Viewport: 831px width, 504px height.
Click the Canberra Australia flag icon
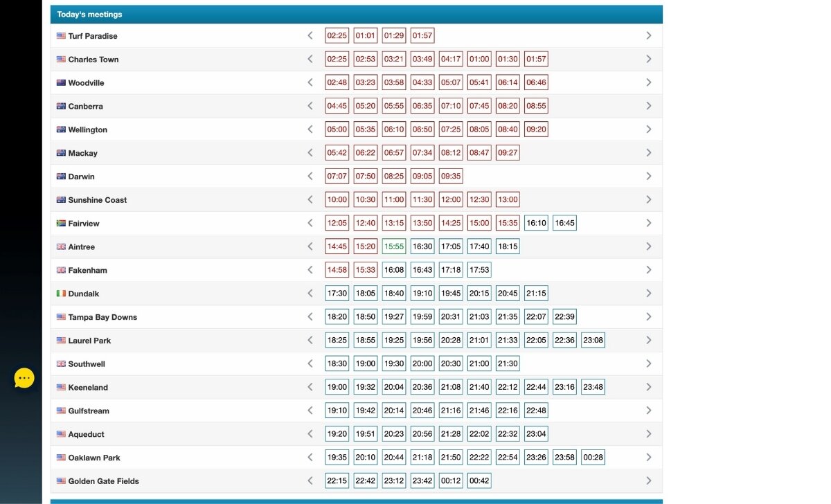click(61, 107)
